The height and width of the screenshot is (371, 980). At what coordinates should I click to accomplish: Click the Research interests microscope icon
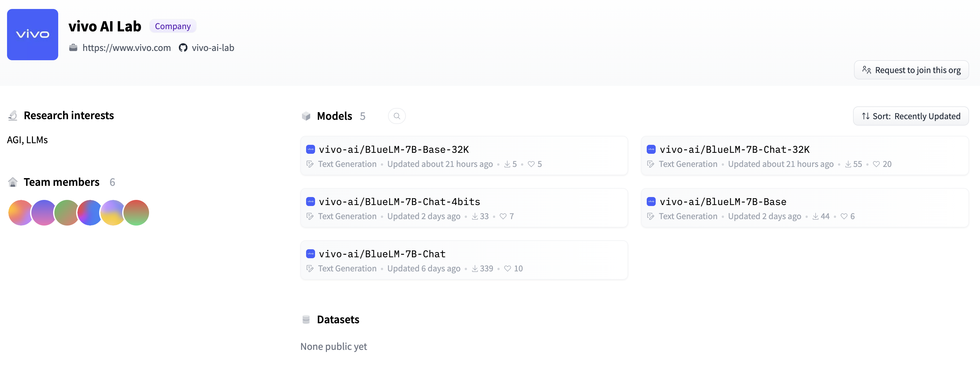(x=12, y=116)
